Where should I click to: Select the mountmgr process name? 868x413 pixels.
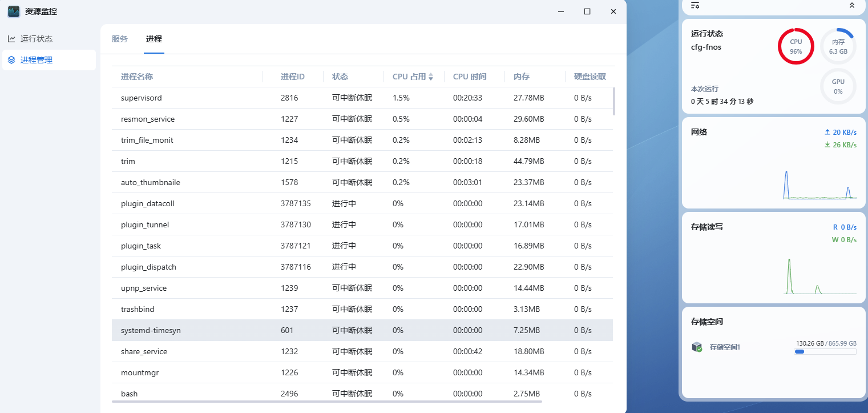[x=140, y=372]
